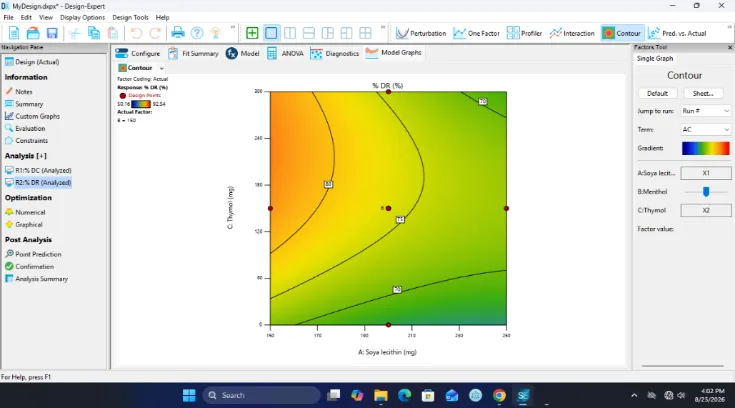Open Evaluation in navigation

click(25, 128)
